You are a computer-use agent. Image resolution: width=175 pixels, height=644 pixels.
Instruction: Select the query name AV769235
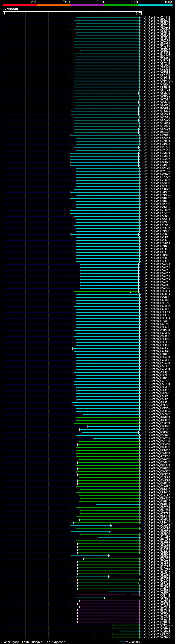(10, 9)
